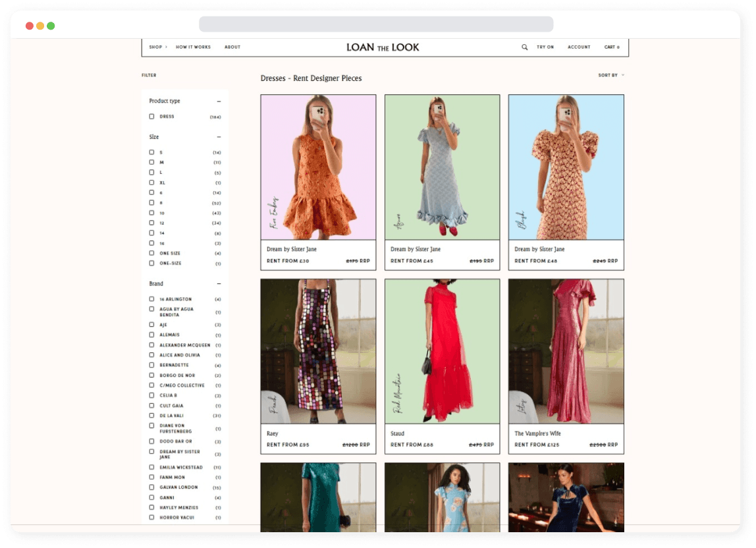
Task: Collapse the Brand filter section
Action: 219,284
